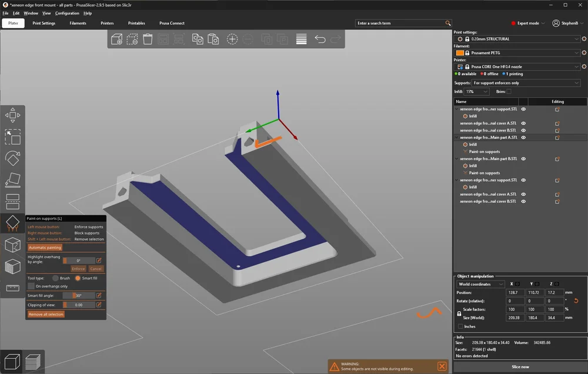
Task: Switch to the sliced layers preview icon
Action: pos(33,362)
